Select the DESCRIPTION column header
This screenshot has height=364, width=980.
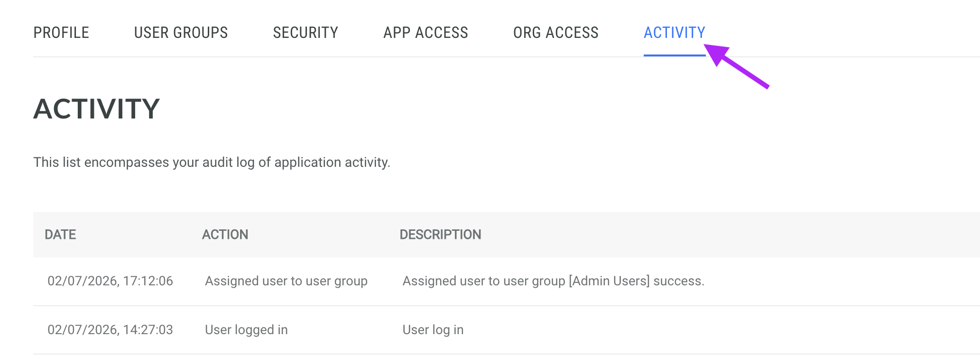(440, 235)
